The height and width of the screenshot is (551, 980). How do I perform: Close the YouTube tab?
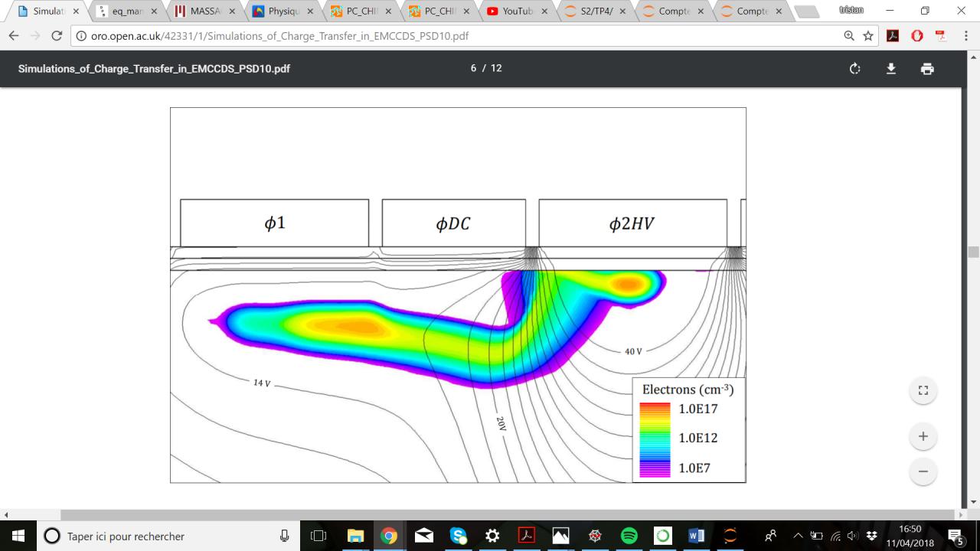[x=544, y=11]
